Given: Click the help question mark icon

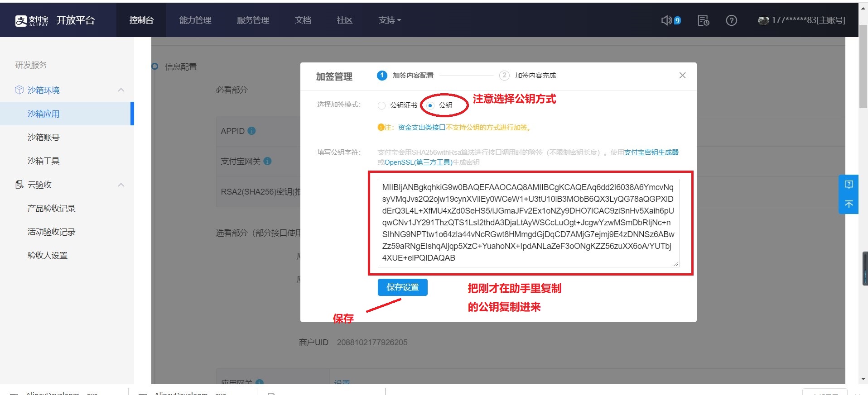Looking at the screenshot, I should point(731,20).
